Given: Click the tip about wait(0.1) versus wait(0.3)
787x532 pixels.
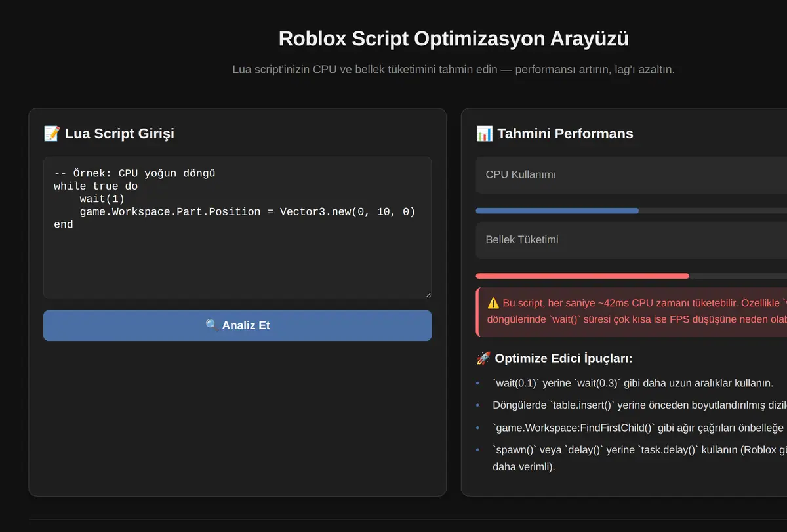Looking at the screenshot, I should [633, 383].
